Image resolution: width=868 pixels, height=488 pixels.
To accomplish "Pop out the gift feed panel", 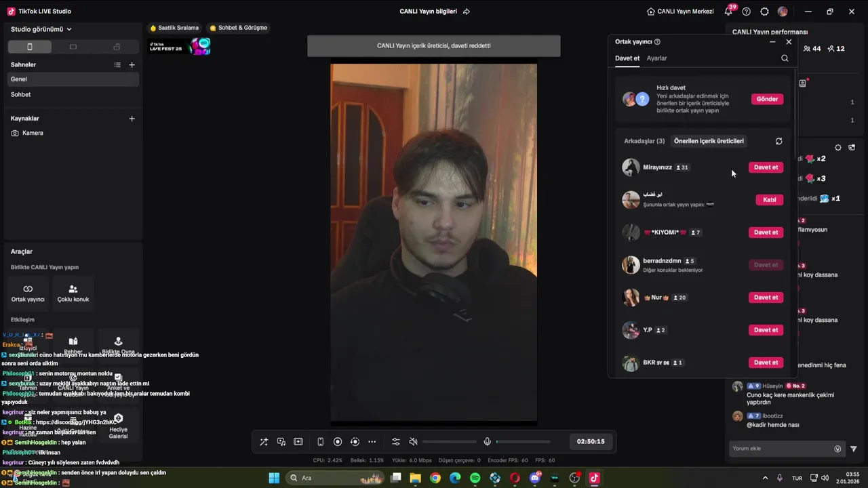I will [852, 147].
